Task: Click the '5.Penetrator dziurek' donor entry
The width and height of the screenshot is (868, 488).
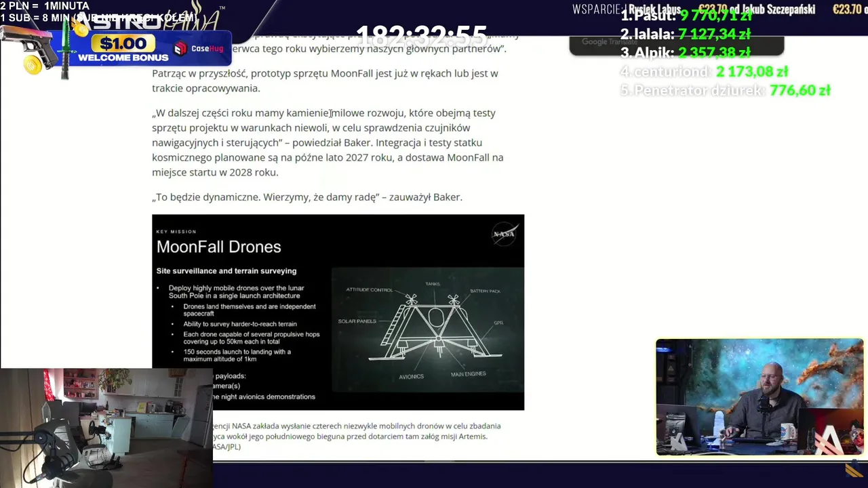Action: coord(725,90)
